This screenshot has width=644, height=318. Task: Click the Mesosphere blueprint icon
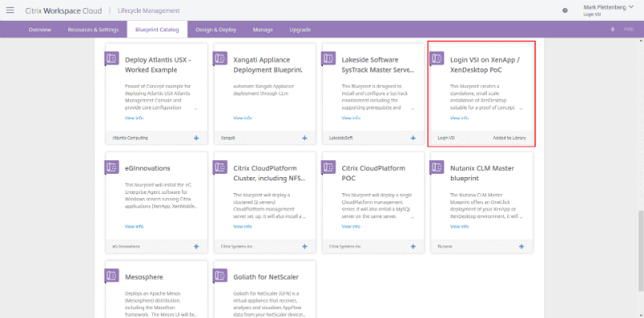click(x=112, y=275)
